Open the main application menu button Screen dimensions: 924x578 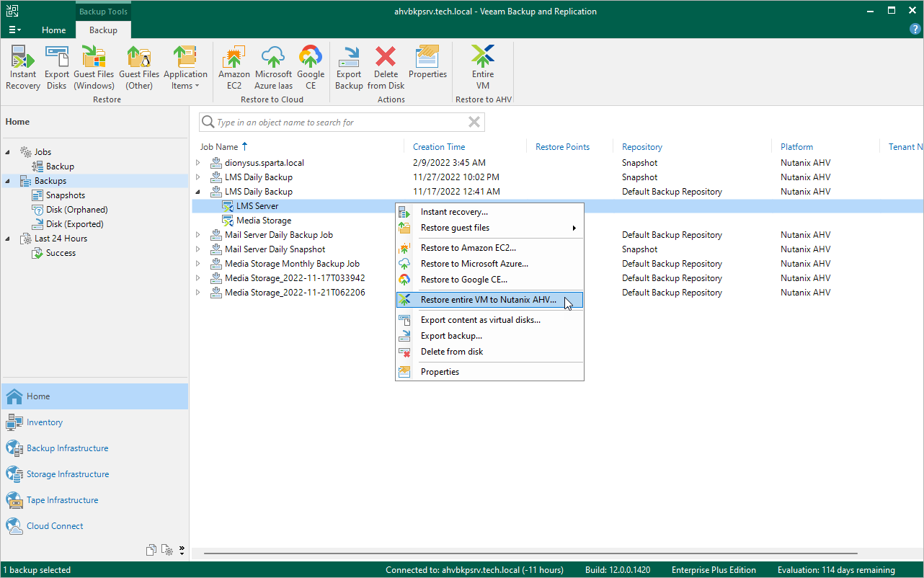point(14,30)
